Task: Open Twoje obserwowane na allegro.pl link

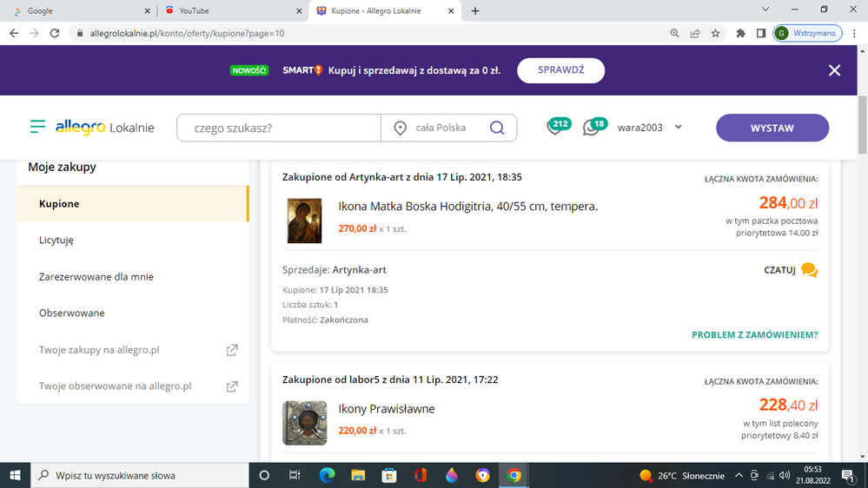Action: point(116,386)
